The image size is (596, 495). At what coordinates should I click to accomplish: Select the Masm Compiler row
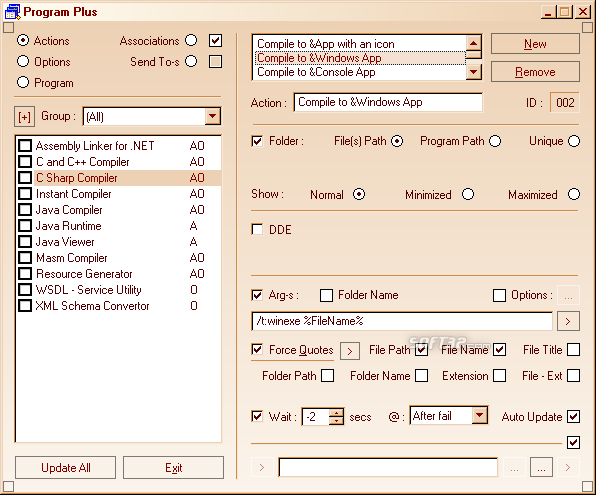pos(118,258)
